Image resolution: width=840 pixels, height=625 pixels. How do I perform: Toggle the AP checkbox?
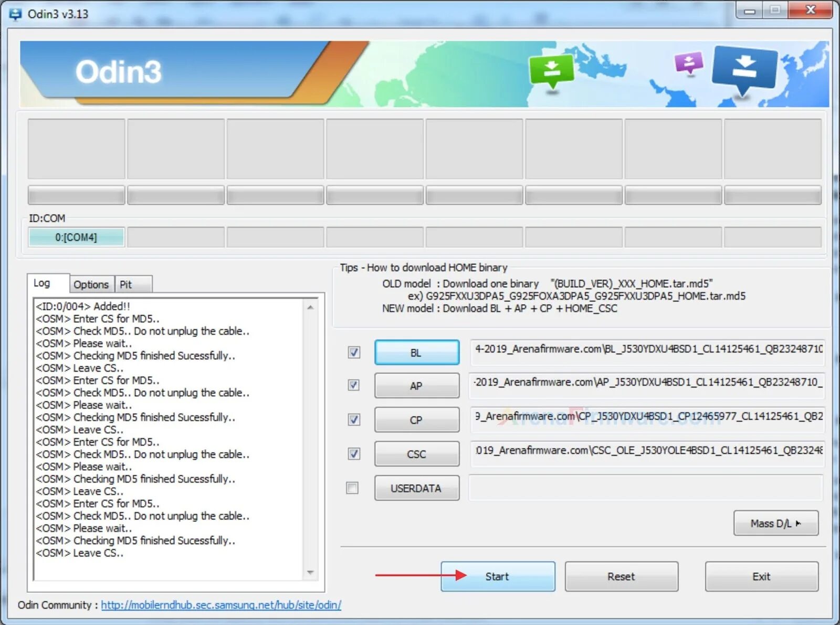click(354, 385)
